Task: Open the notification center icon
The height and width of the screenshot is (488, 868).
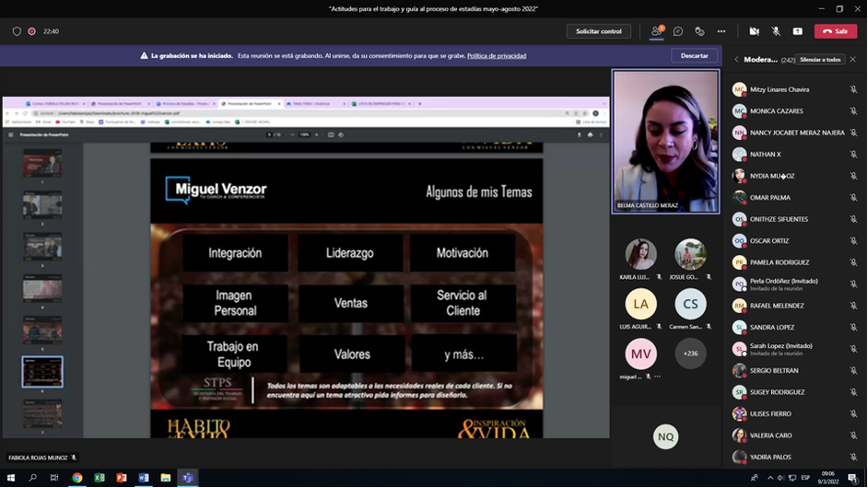Action: 853,478
